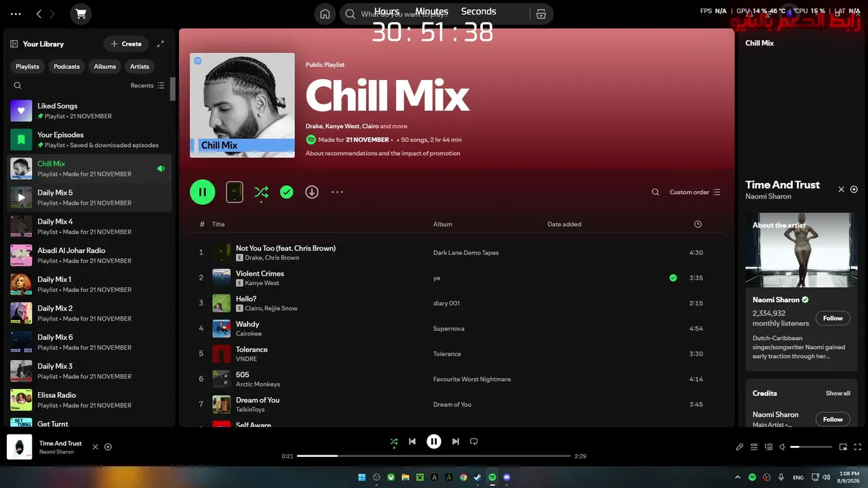This screenshot has width=868, height=488.
Task: Open Chrome from the Windows taskbar
Action: click(x=463, y=477)
